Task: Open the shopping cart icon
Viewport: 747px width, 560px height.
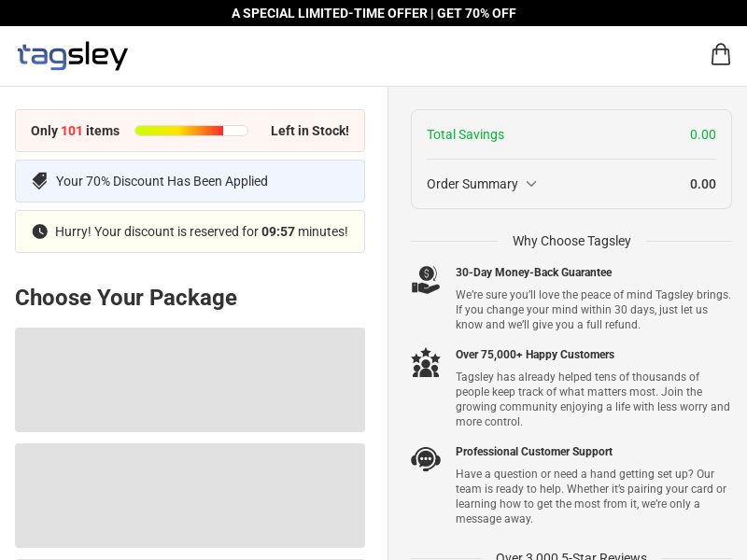Action: click(x=721, y=54)
